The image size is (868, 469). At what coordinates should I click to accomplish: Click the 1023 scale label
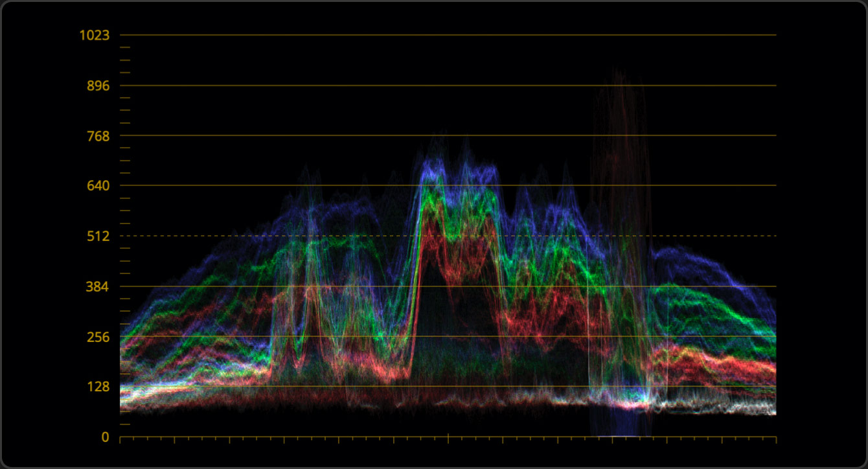click(94, 35)
